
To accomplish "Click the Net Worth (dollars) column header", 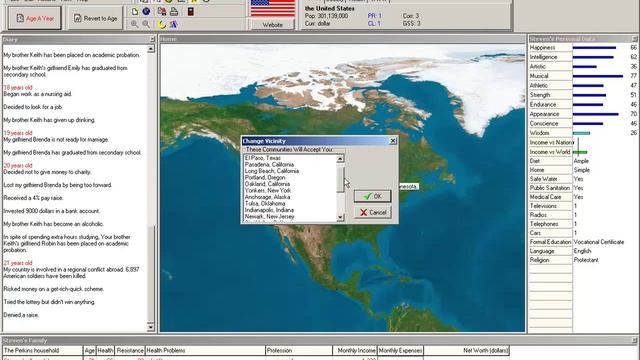I will pyautogui.click(x=467, y=350).
